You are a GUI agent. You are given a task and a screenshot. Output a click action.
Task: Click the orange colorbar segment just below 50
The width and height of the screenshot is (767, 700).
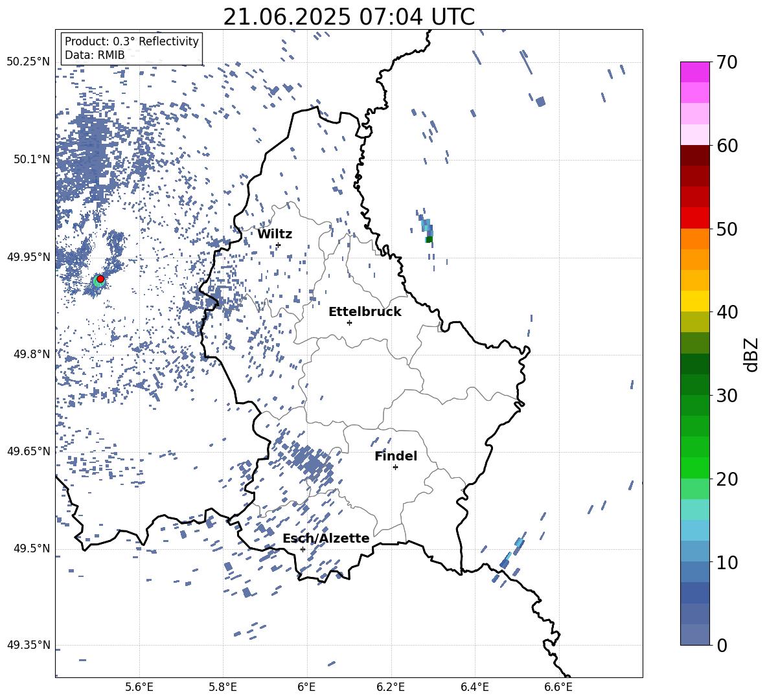[x=694, y=239]
